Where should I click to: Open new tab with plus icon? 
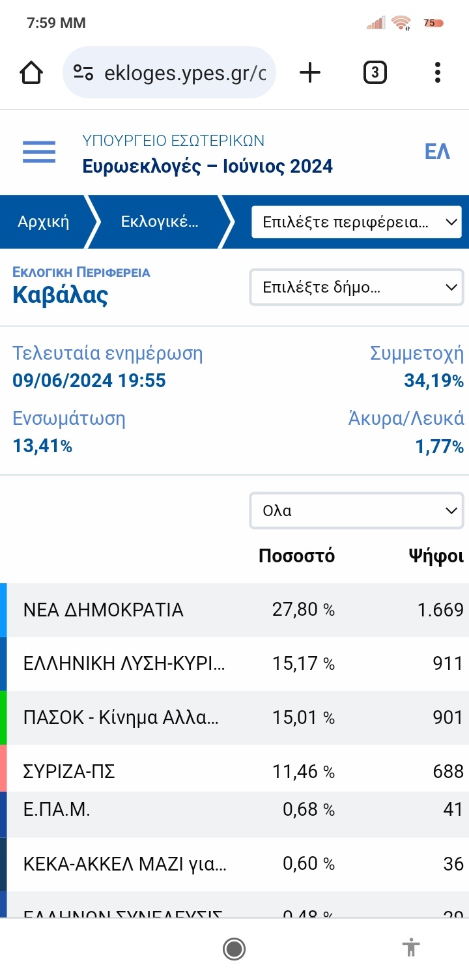point(310,72)
